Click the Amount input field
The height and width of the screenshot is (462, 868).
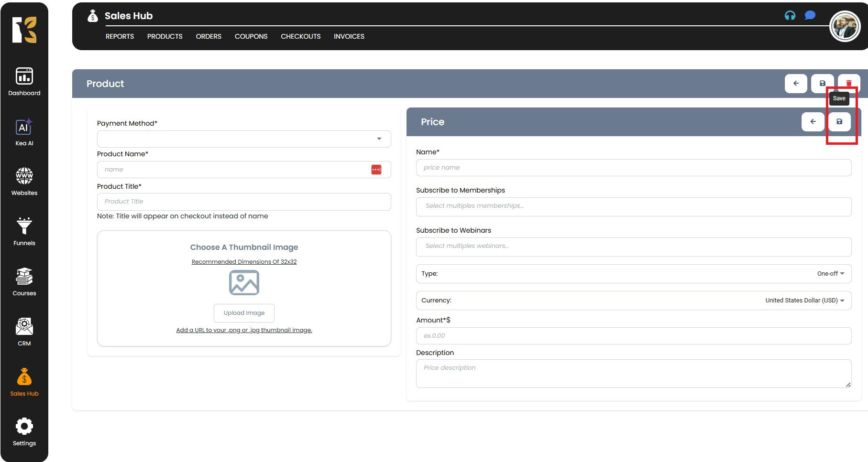click(x=633, y=336)
